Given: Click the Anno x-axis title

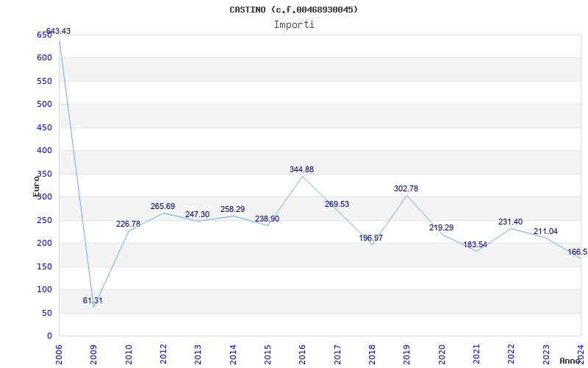Looking at the screenshot, I should pos(570,361).
